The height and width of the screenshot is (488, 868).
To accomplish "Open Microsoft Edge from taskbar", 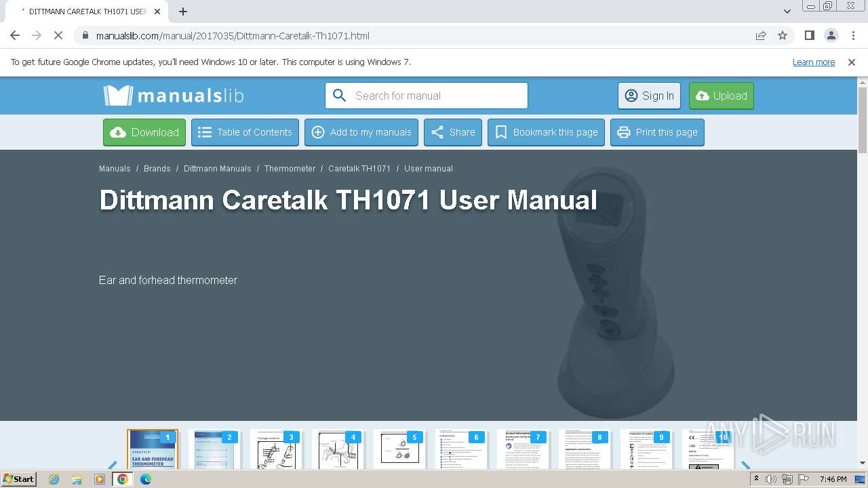I will coord(146,479).
